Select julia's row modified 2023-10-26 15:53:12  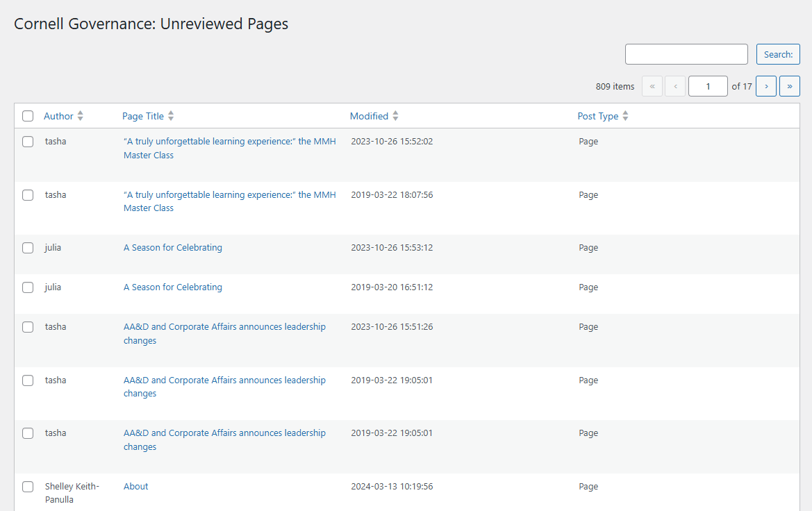(x=28, y=248)
